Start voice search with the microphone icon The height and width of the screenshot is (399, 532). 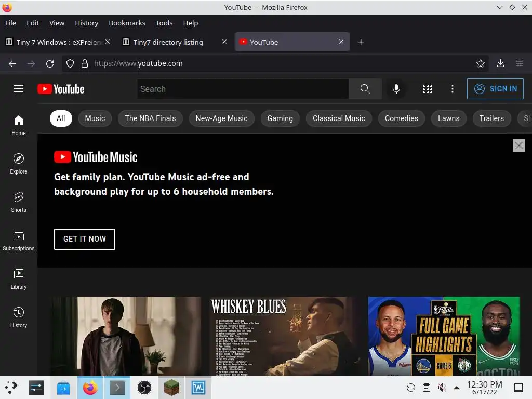click(396, 89)
